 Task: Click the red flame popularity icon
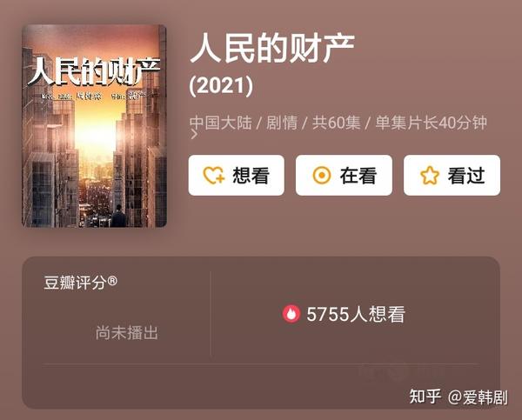click(x=291, y=314)
